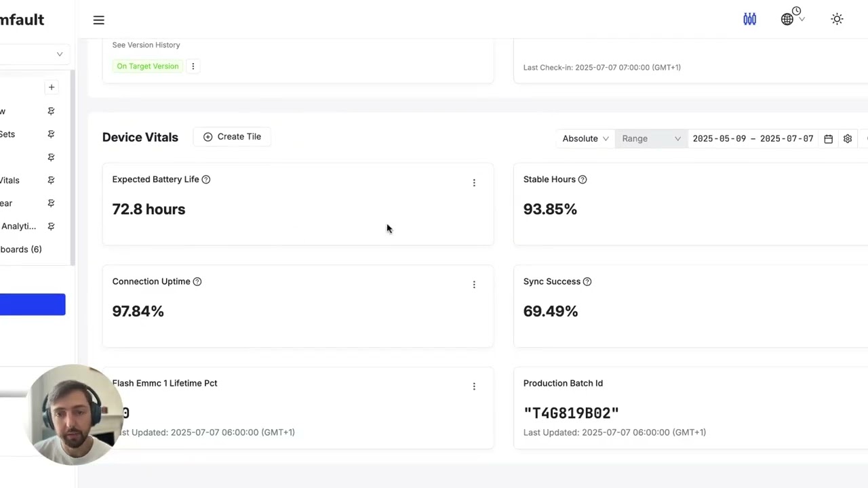Toggle light theme with sun icon

pos(837,20)
